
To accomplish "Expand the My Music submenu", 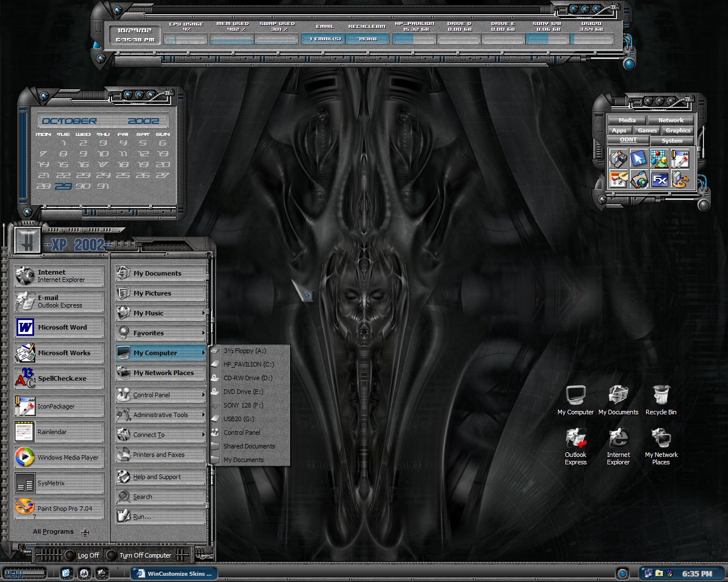I will tap(160, 313).
